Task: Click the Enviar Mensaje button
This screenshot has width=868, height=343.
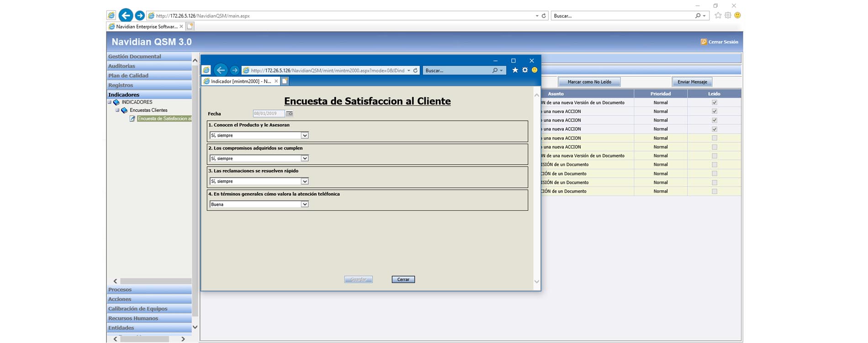Action: 692,82
